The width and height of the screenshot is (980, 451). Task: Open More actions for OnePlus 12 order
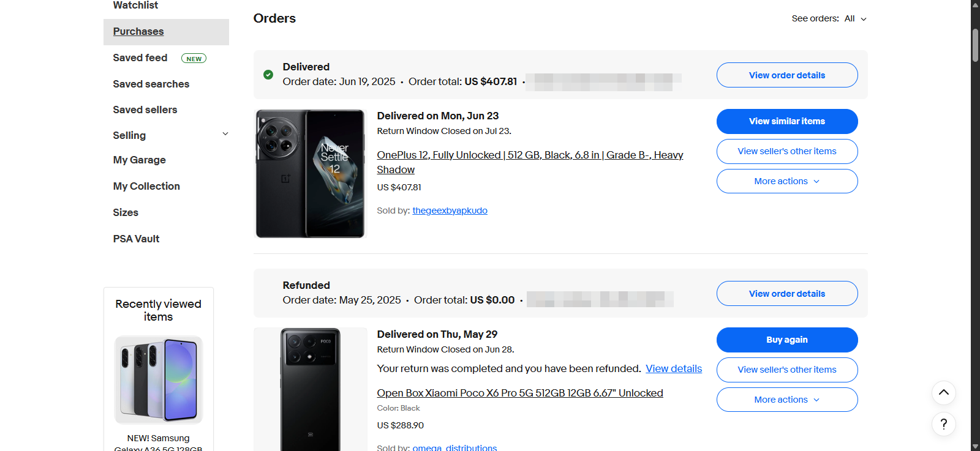[786, 181]
